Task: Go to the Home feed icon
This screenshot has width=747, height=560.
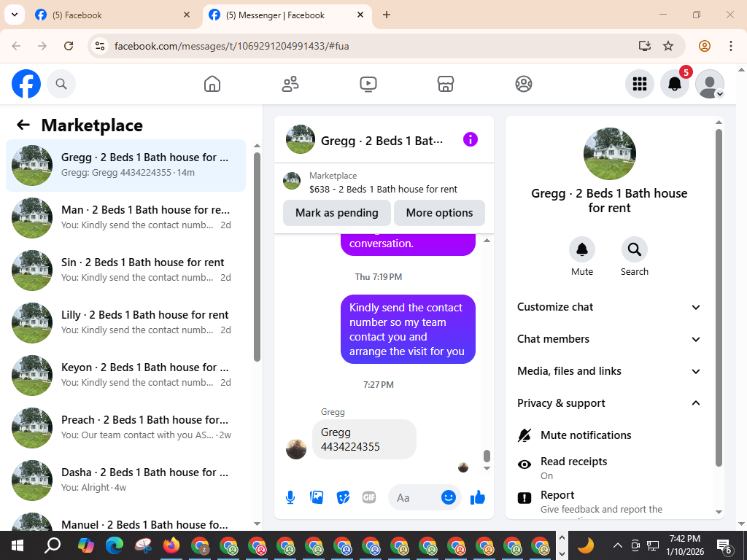Action: tap(212, 84)
